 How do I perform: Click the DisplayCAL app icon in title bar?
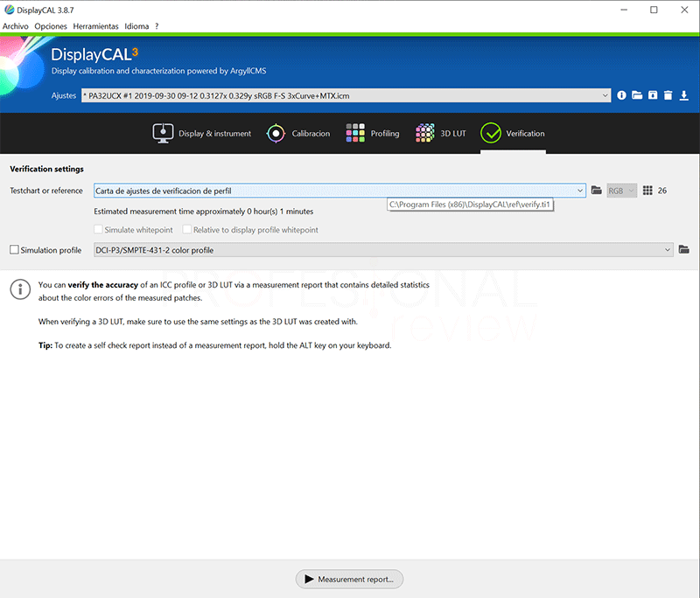pyautogui.click(x=9, y=10)
